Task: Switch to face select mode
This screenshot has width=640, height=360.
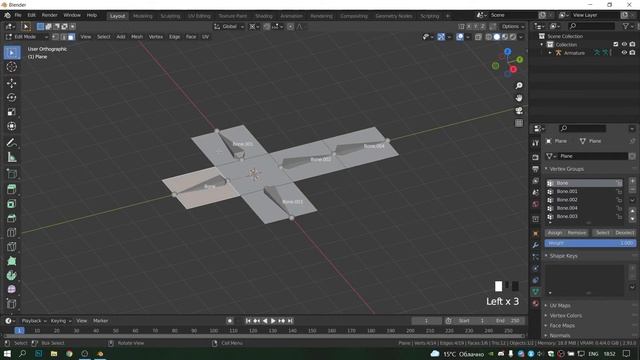Action: point(71,37)
